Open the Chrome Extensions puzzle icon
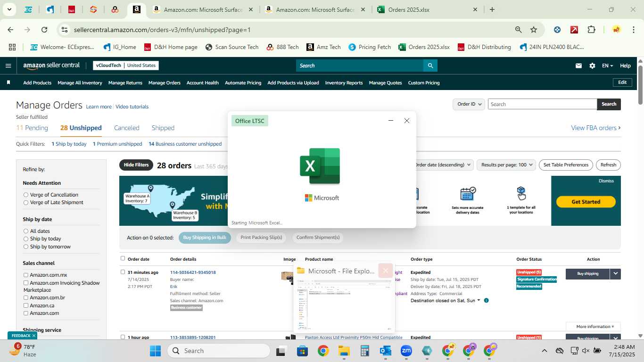The image size is (644, 362). [591, 30]
